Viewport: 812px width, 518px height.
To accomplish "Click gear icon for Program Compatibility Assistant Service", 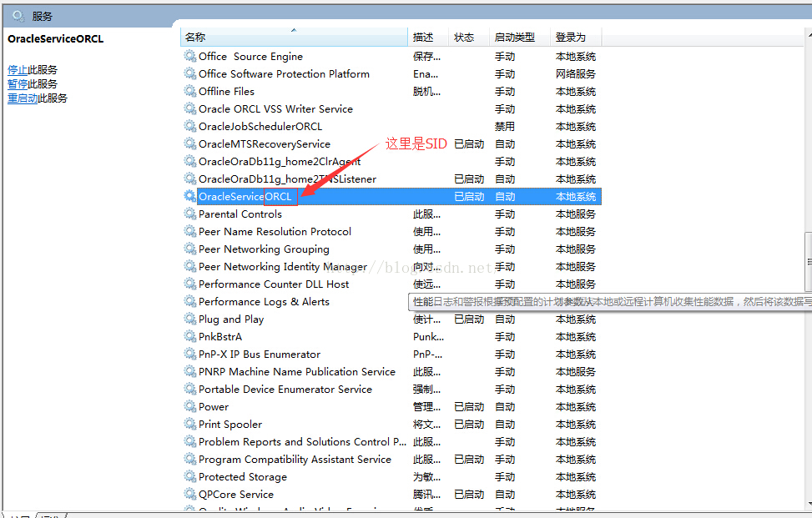I will [x=190, y=459].
